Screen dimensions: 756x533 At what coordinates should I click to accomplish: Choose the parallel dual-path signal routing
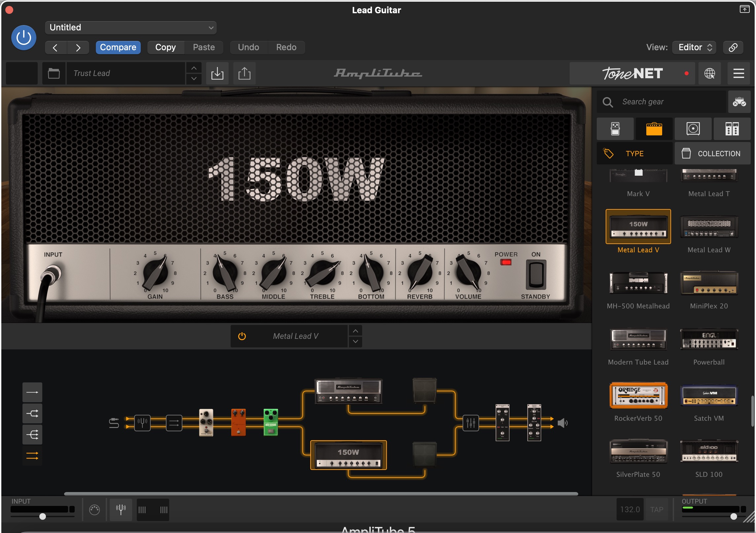(x=32, y=456)
